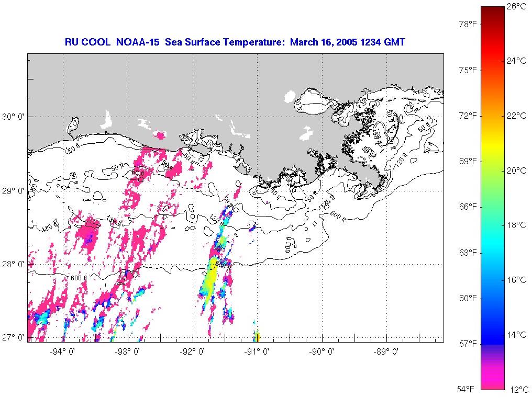Click the '-92° 0'' longitude label

[192, 351]
